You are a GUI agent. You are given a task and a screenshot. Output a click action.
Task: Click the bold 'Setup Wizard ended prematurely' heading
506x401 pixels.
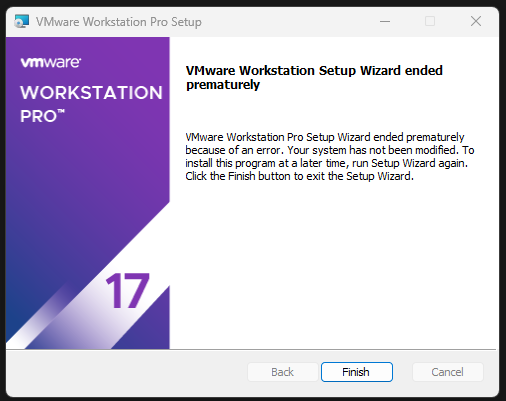314,77
